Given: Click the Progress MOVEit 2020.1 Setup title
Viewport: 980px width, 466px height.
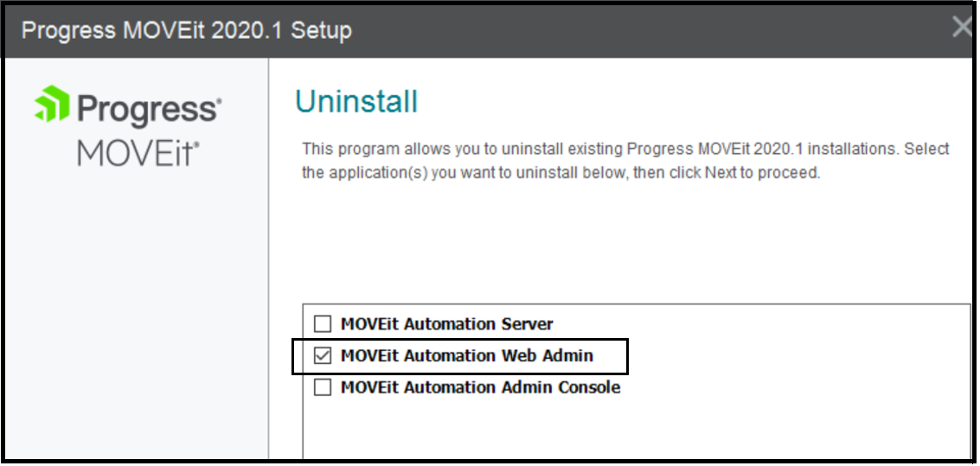Looking at the screenshot, I should 187,30.
